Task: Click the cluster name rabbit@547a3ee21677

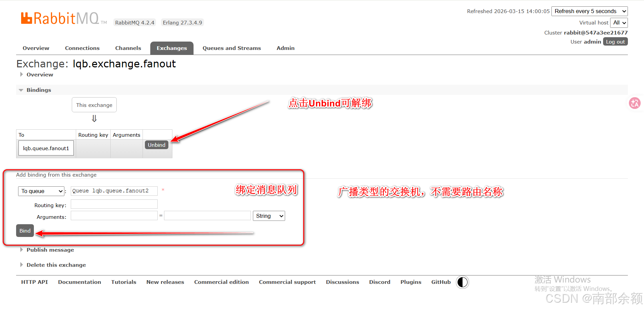Action: pyautogui.click(x=596, y=33)
